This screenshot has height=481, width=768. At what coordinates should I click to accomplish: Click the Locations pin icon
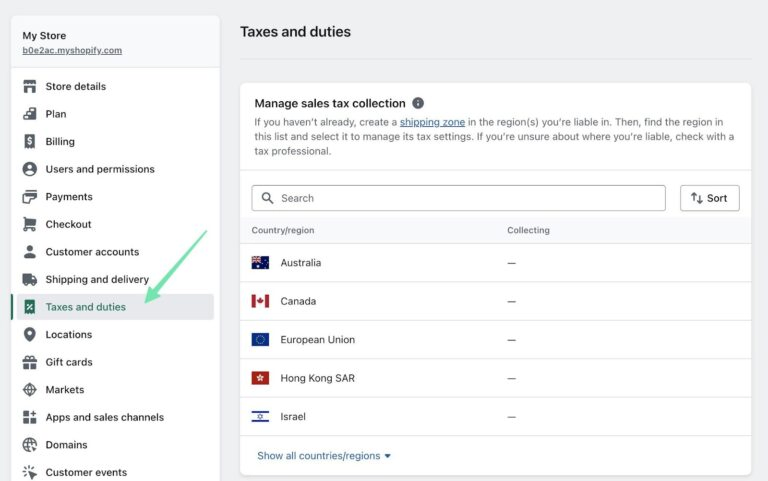(x=29, y=335)
